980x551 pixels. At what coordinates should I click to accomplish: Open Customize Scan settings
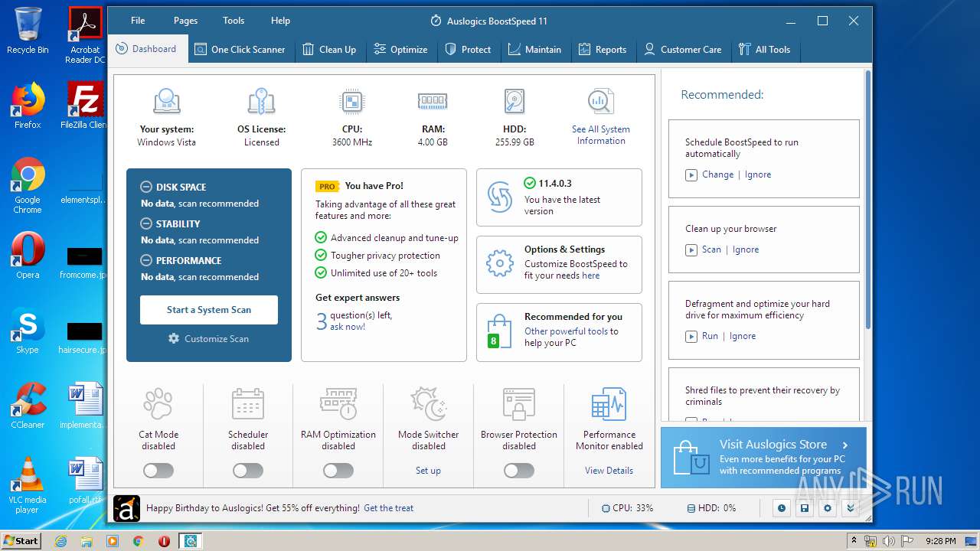click(x=209, y=338)
